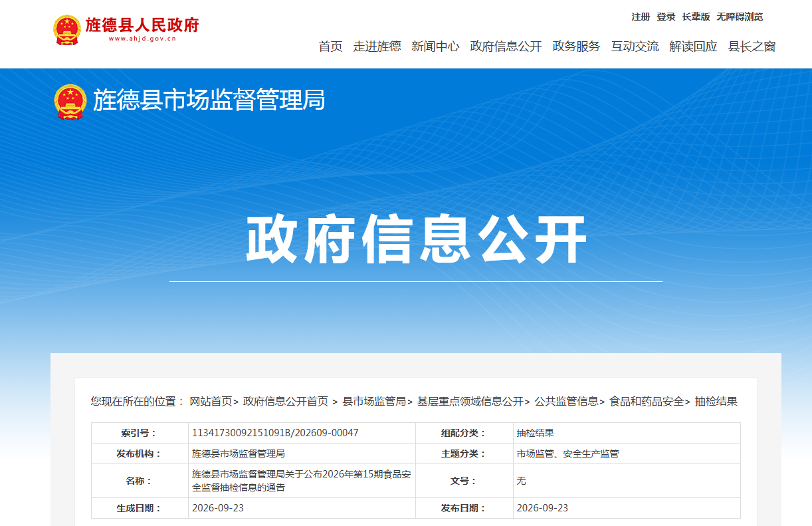
Task: Open 基层重点领域信息公开 breadcrumb link
Action: [x=470, y=402]
